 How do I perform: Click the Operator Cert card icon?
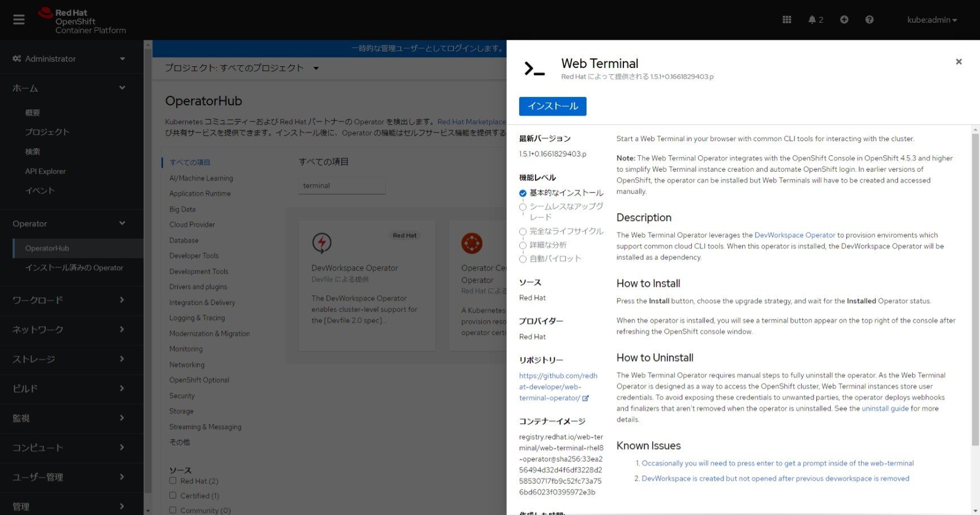coord(472,243)
